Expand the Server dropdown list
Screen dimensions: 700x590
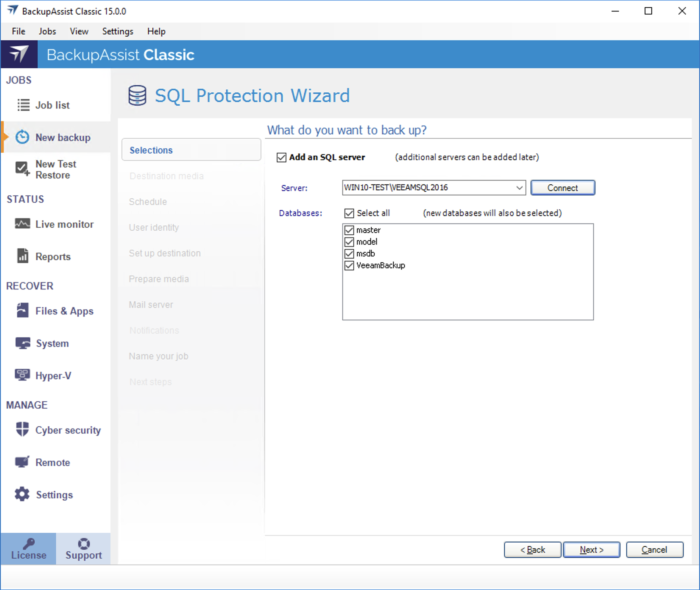519,188
